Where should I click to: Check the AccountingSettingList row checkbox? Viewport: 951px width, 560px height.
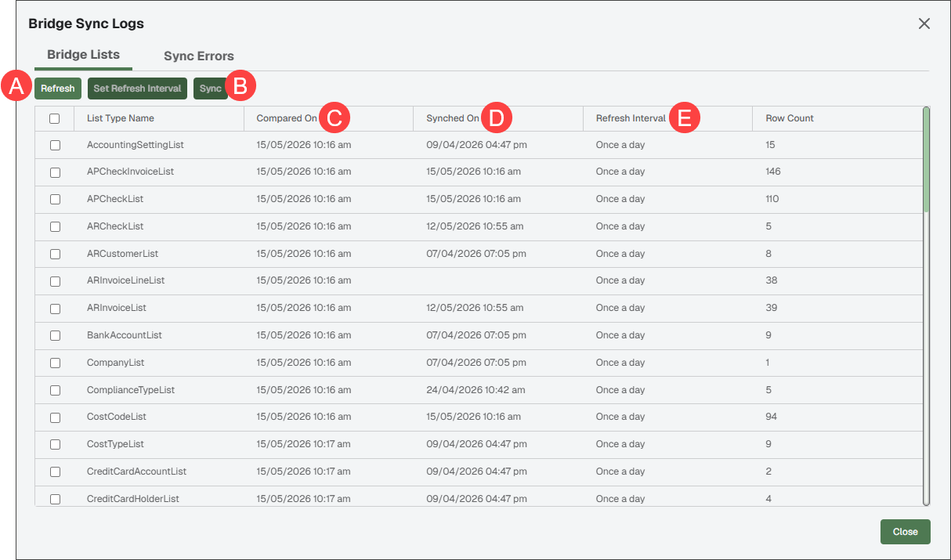(55, 145)
